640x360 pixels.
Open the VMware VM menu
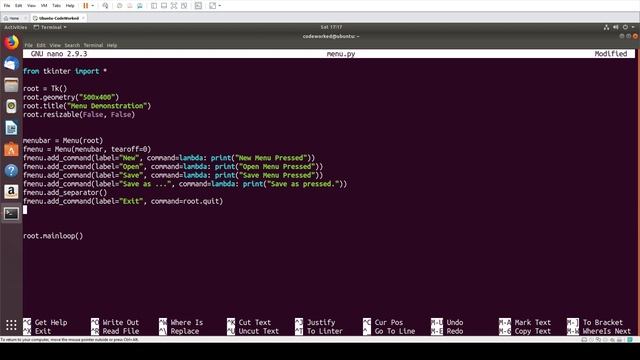pyautogui.click(x=44, y=6)
